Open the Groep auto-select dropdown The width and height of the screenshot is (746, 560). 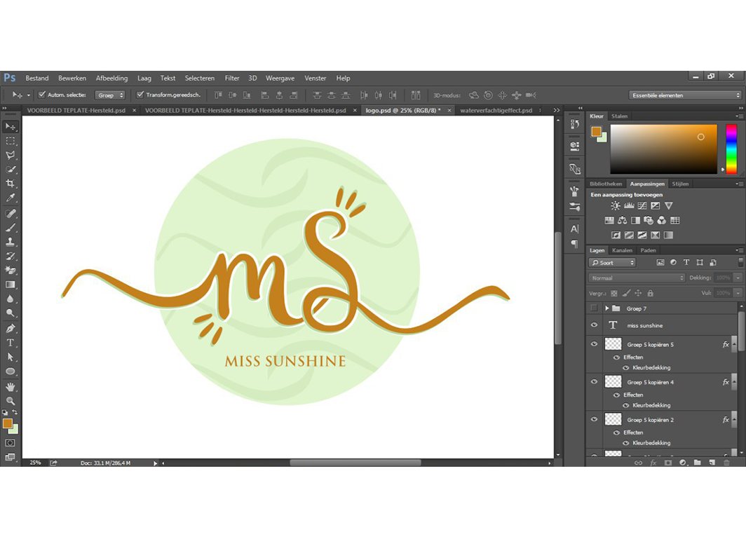pyautogui.click(x=110, y=95)
